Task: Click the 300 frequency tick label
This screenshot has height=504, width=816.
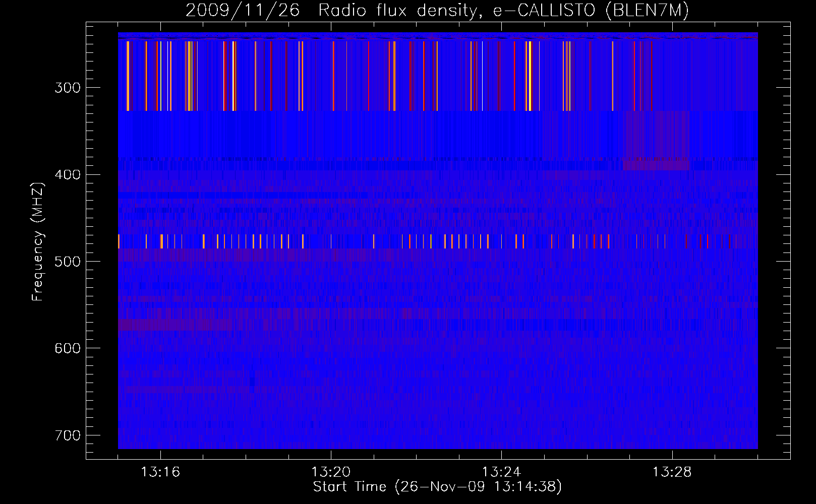Action: pyautogui.click(x=68, y=88)
